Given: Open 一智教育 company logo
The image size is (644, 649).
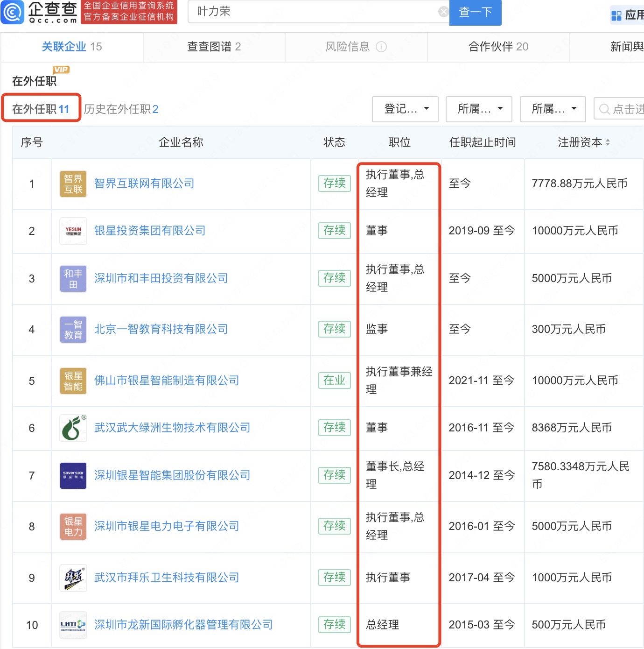Looking at the screenshot, I should pyautogui.click(x=73, y=330).
